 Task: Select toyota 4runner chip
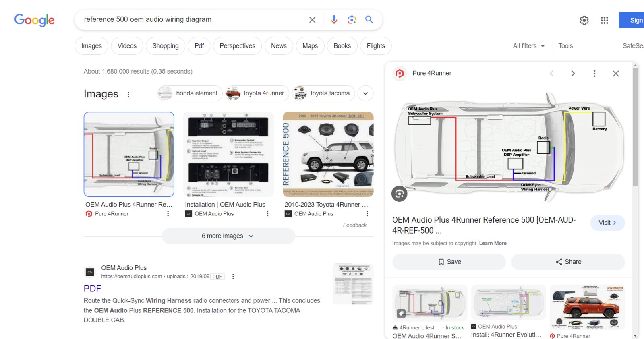[x=257, y=93]
